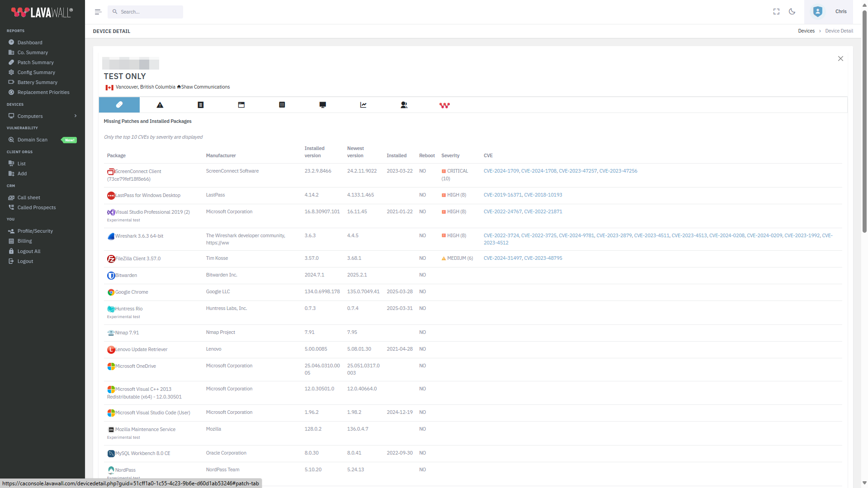Open Patch Summary in the sidebar
This screenshot has height=488, width=868.
(x=35, y=62)
